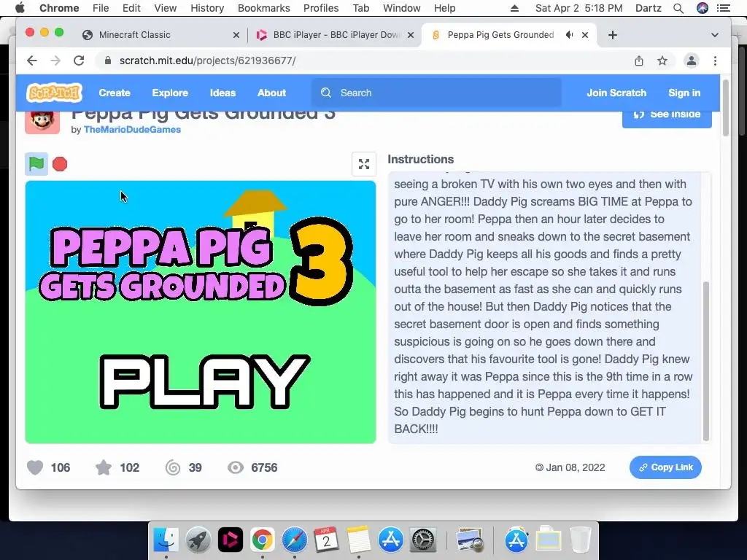Open Control Center in the menu bar
This screenshot has width=747, height=560.
point(724,8)
